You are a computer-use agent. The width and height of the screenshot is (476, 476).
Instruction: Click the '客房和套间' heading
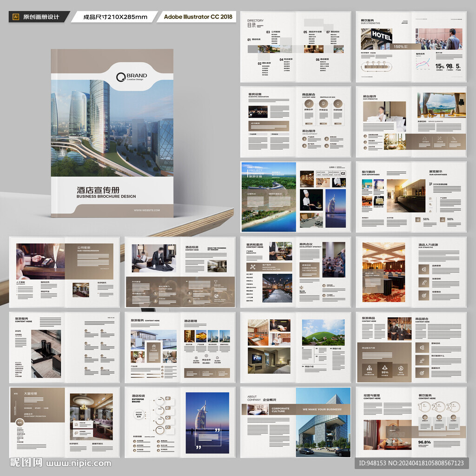254,245
